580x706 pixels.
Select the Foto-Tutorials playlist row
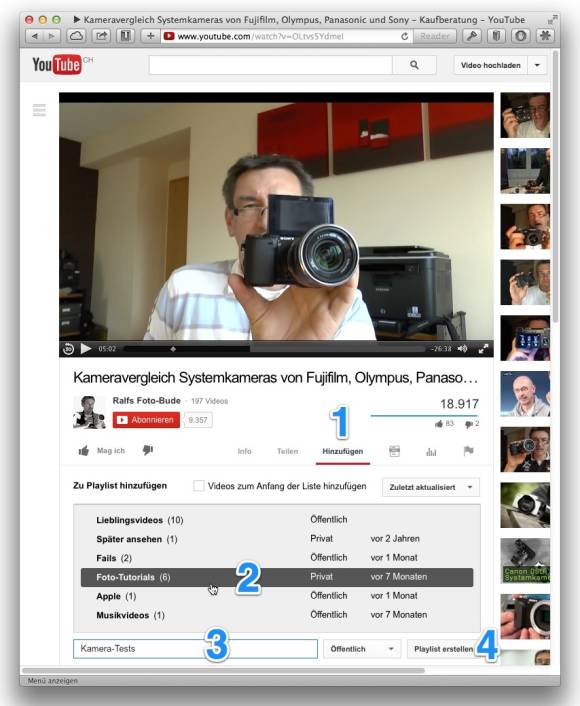pos(277,577)
